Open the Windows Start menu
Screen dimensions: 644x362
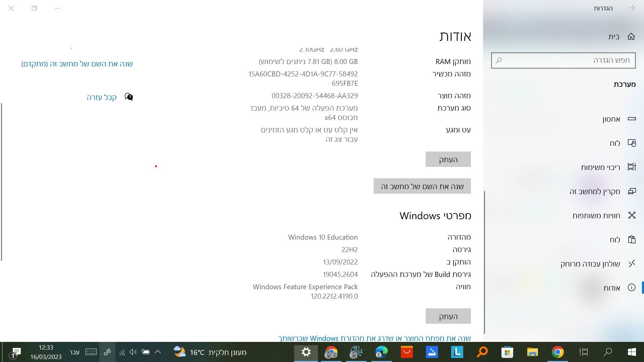point(632,352)
